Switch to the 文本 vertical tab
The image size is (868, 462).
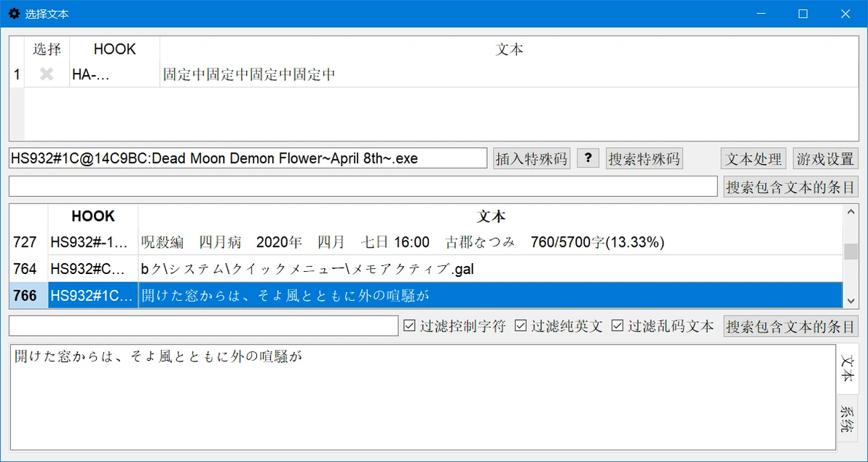[x=848, y=369]
